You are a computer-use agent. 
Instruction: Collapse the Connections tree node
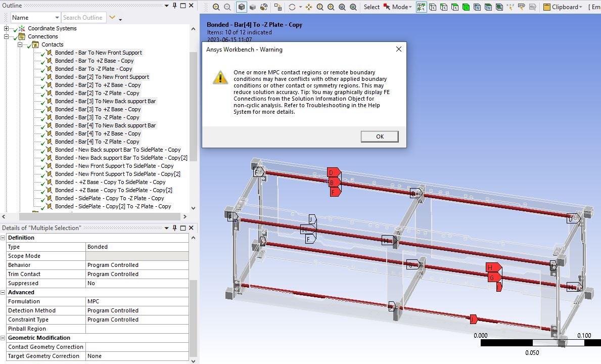(6, 36)
